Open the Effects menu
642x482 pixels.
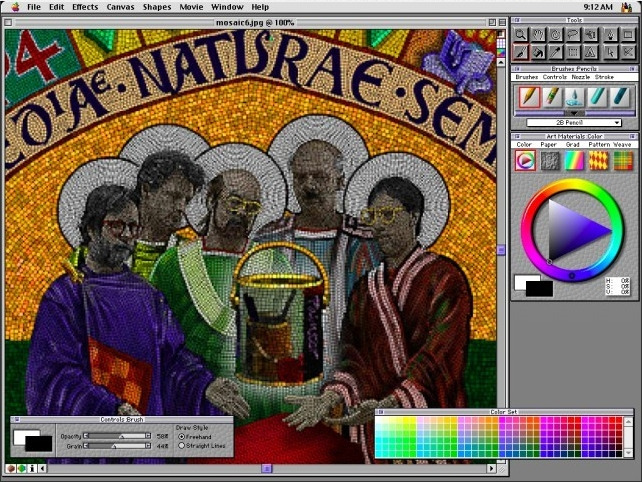tap(85, 7)
